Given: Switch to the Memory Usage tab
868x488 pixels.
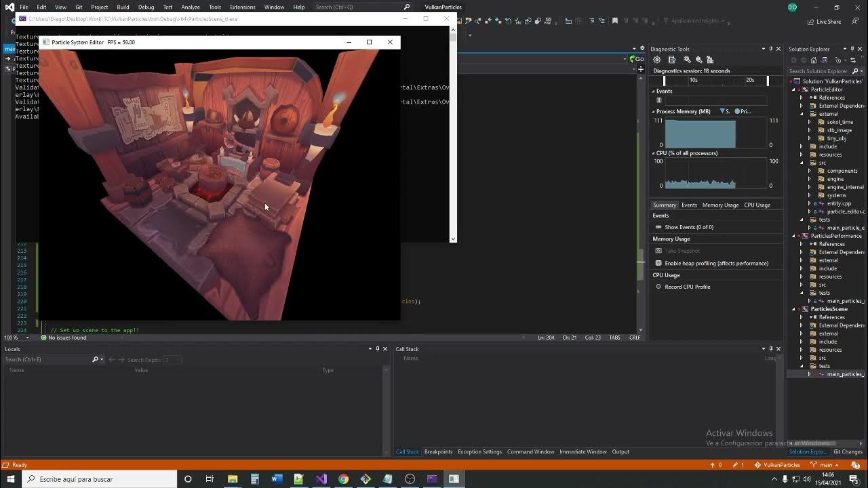Looking at the screenshot, I should [x=720, y=205].
